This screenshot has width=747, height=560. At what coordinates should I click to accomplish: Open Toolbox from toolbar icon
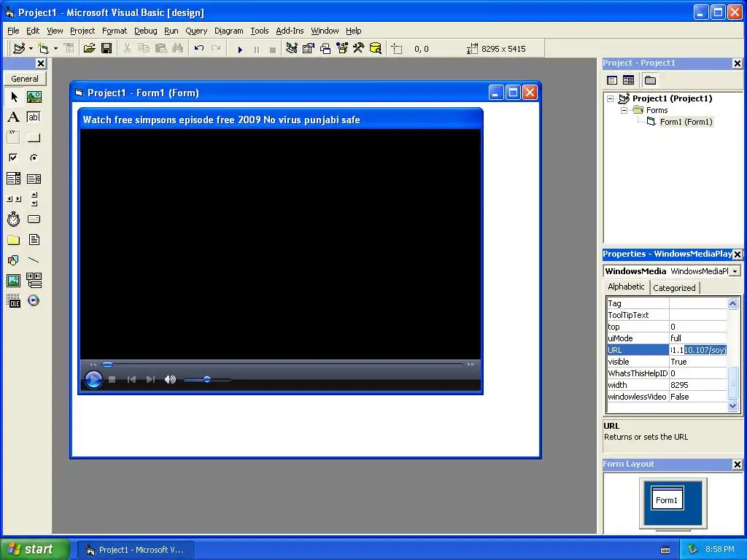[x=359, y=49]
